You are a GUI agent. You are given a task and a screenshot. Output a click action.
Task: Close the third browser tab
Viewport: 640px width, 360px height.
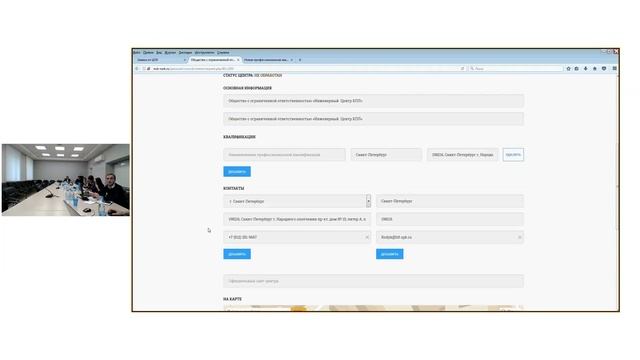click(291, 60)
